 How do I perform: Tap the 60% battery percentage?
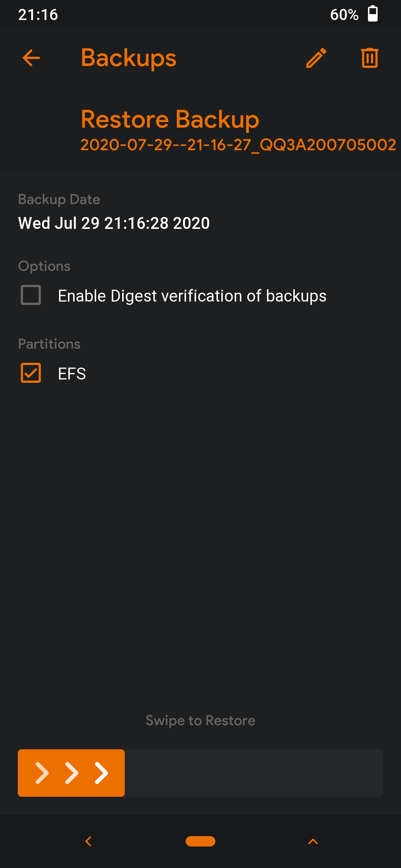click(x=344, y=14)
